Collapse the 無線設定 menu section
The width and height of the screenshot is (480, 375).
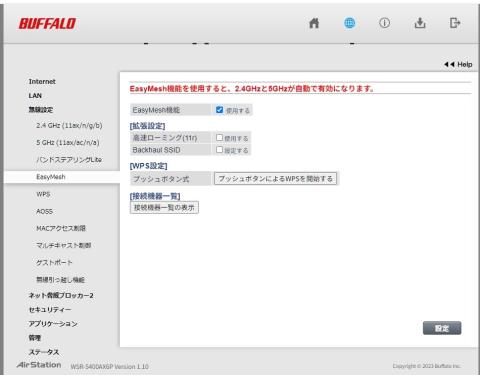point(41,110)
